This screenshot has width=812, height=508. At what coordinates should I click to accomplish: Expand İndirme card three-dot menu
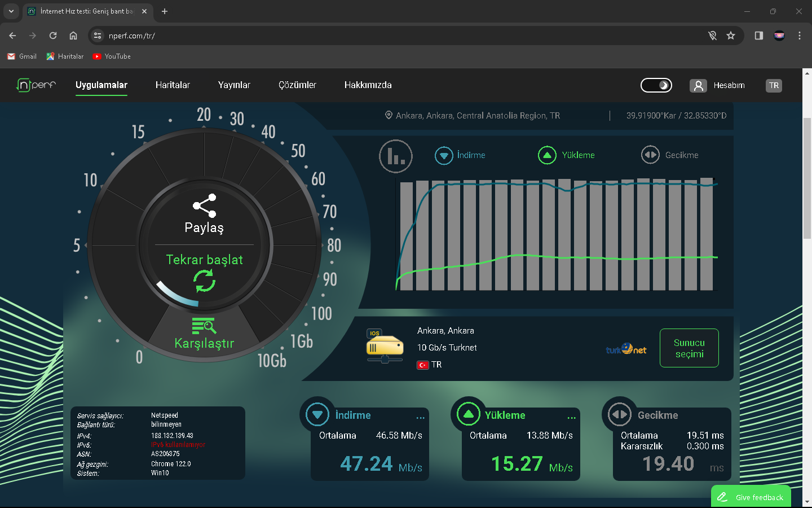pos(420,418)
